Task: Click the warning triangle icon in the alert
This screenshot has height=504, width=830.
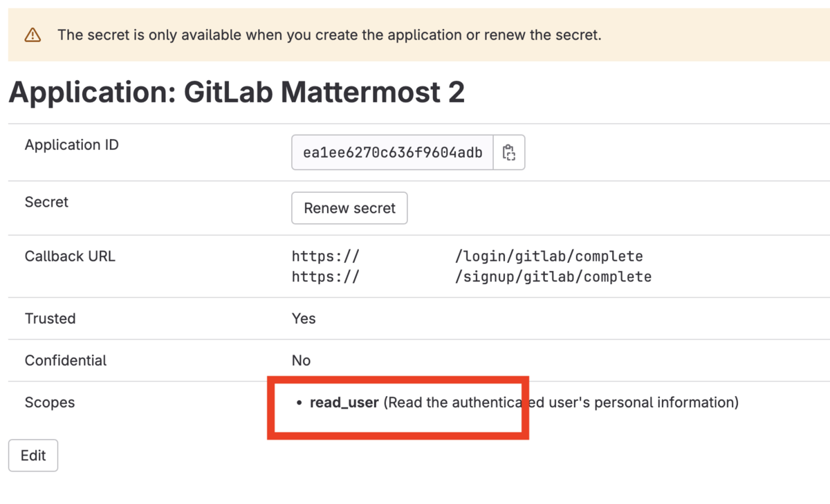Action: (x=33, y=35)
